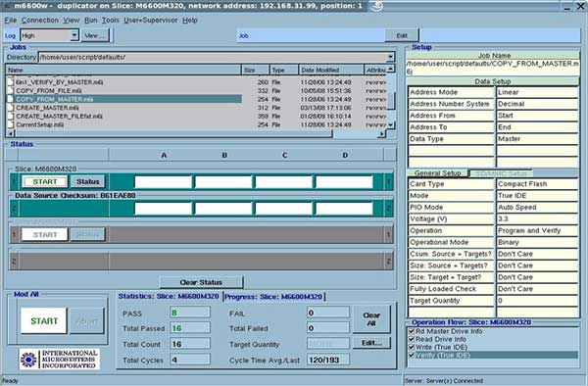Click Card Type value Compact Flash
The image size is (588, 386).
click(537, 184)
